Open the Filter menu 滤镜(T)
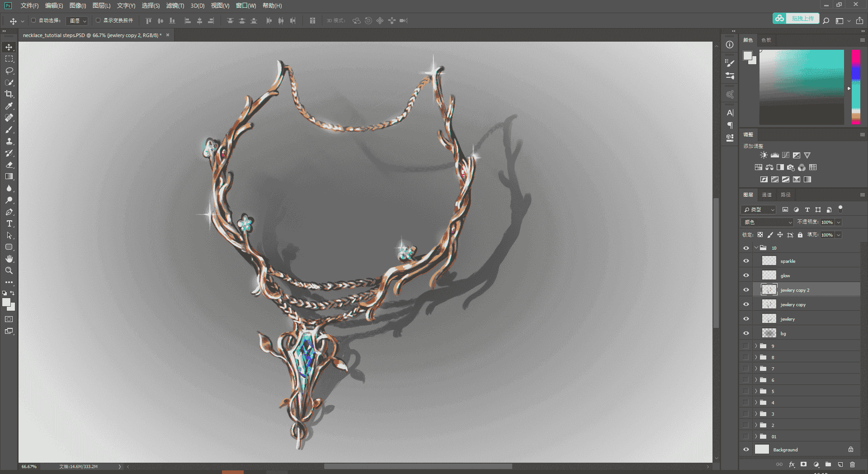Viewport: 868px width, 474px height. [x=175, y=5]
